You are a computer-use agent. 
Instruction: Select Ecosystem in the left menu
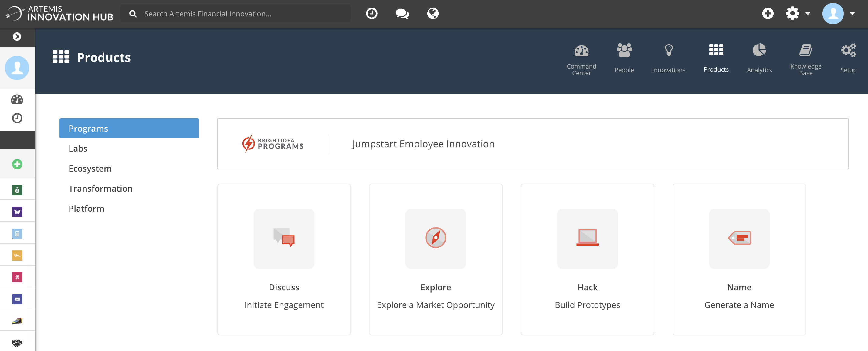(90, 168)
